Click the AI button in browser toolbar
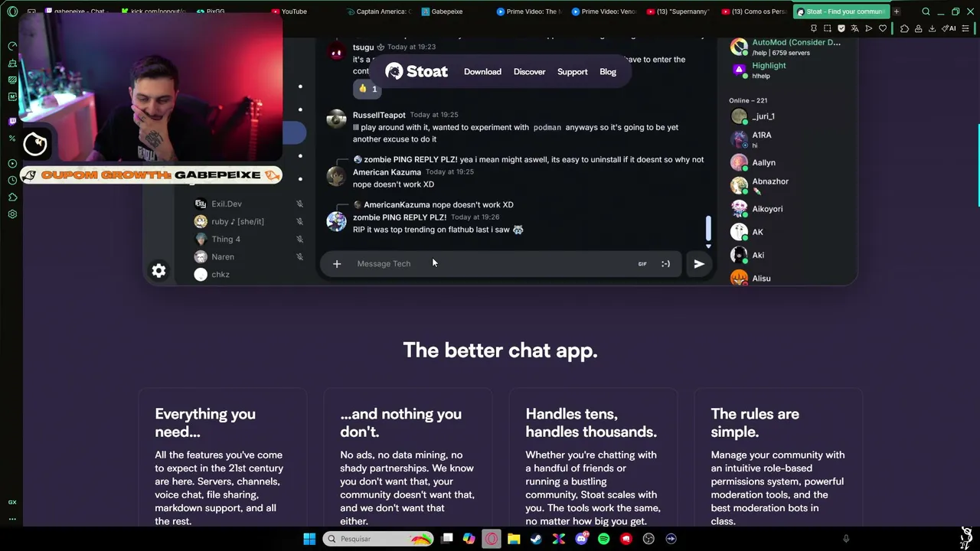Image resolution: width=980 pixels, height=551 pixels. pos(949,28)
